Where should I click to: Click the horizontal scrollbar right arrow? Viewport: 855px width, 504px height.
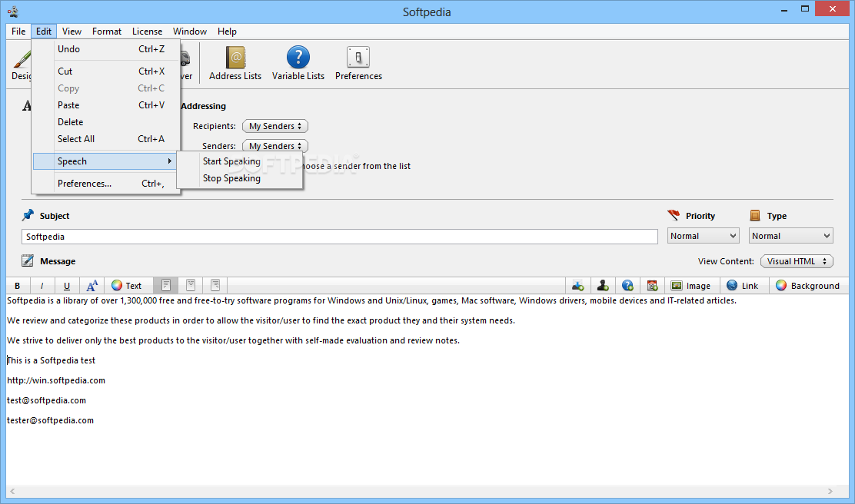830,491
